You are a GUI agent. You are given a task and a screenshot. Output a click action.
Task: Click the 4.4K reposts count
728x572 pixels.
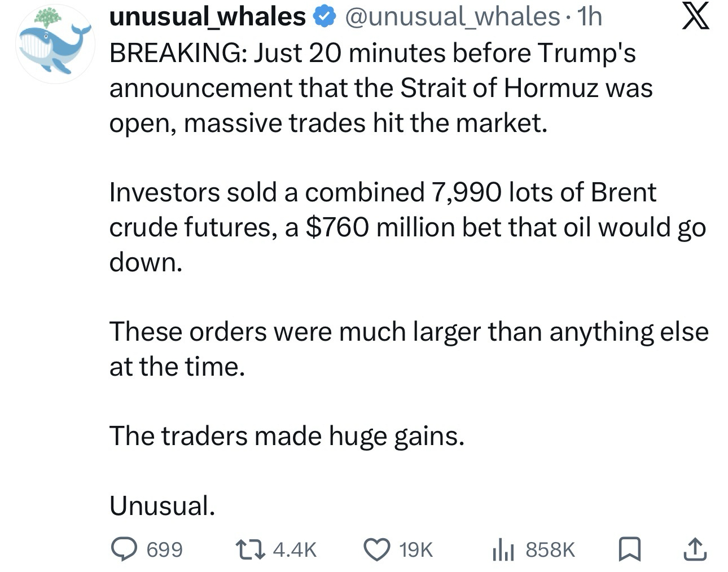pyautogui.click(x=295, y=549)
